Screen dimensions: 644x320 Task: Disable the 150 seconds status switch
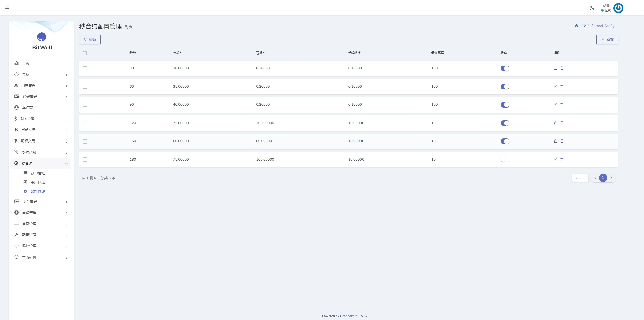[505, 141]
